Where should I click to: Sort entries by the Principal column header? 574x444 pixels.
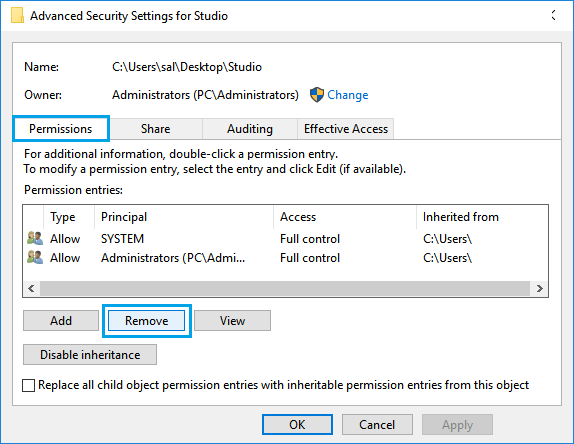(184, 217)
